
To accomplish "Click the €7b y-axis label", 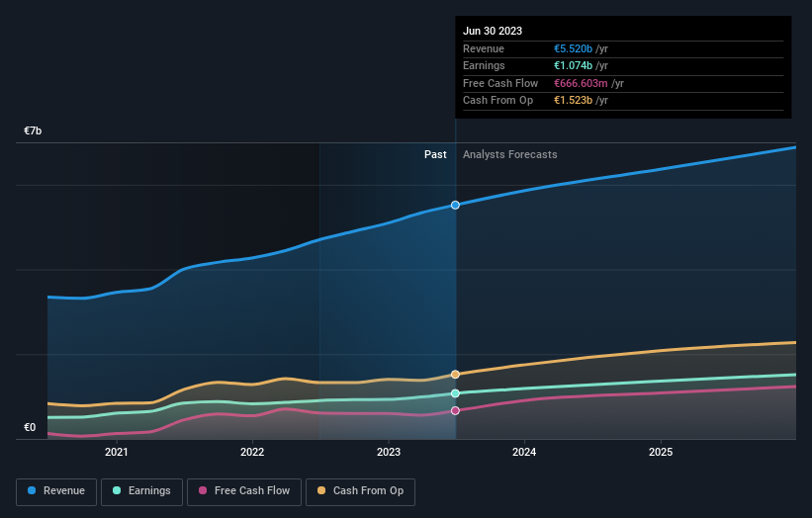I will pos(33,130).
